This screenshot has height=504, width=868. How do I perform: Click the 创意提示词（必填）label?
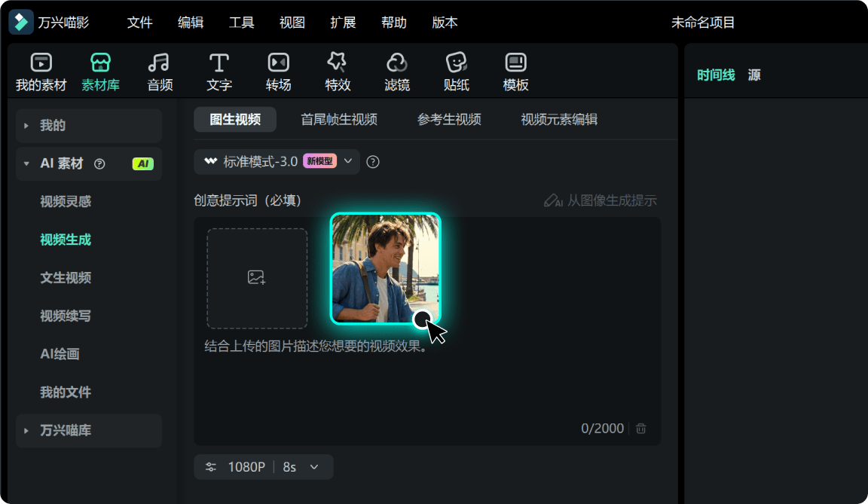(247, 200)
